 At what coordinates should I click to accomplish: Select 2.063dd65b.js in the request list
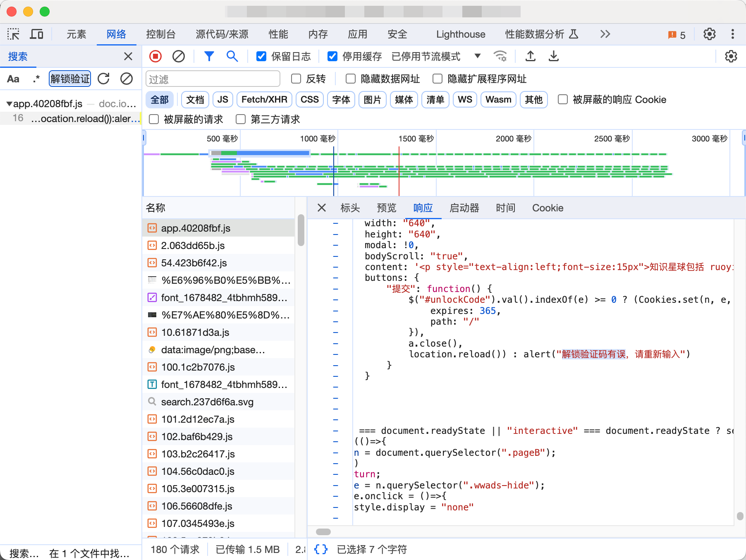tap(193, 246)
